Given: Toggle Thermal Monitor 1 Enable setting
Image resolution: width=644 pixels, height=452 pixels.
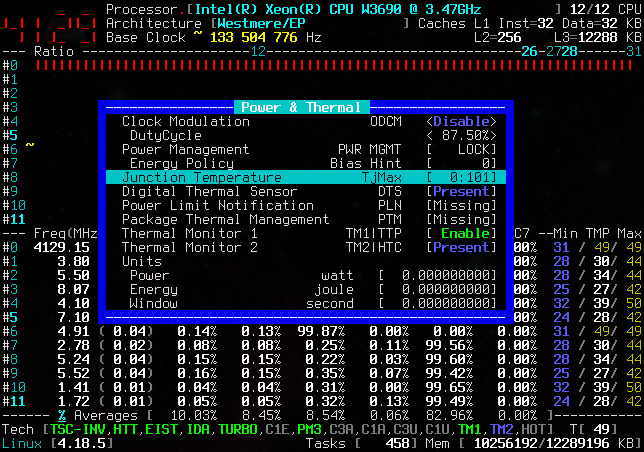Looking at the screenshot, I should [461, 233].
